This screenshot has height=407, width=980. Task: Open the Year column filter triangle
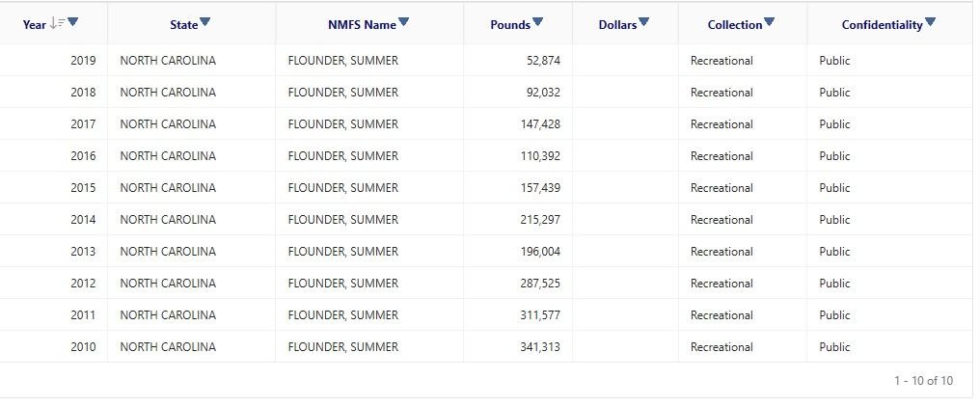click(72, 22)
